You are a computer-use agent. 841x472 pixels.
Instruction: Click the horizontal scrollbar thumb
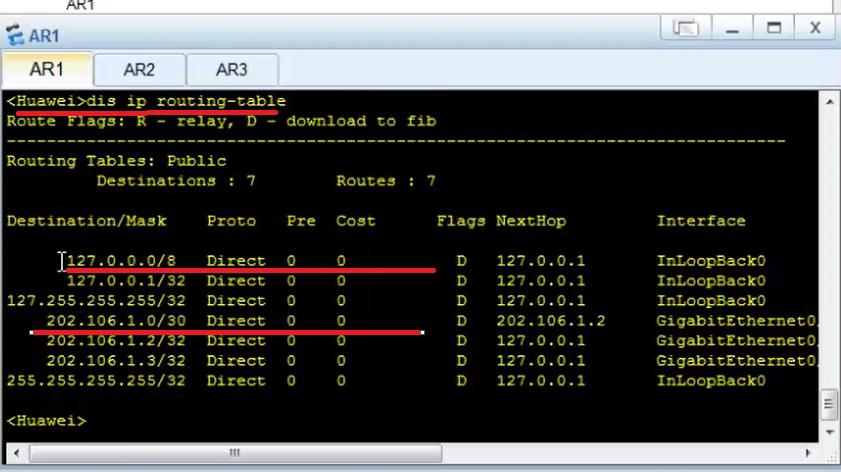[x=232, y=453]
